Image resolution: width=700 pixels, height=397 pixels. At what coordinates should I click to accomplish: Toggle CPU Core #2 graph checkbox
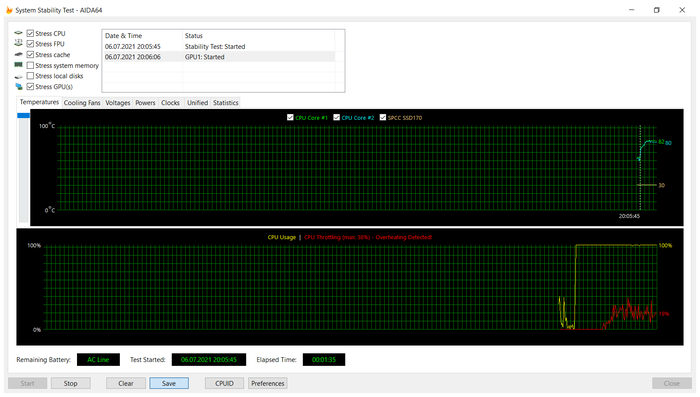tap(337, 117)
